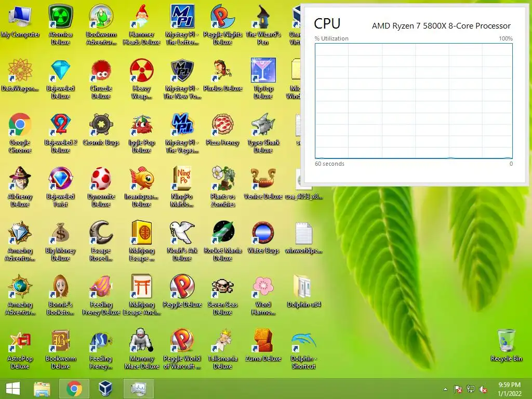Click the Rocket Mania Deluxe icon

click(222, 233)
